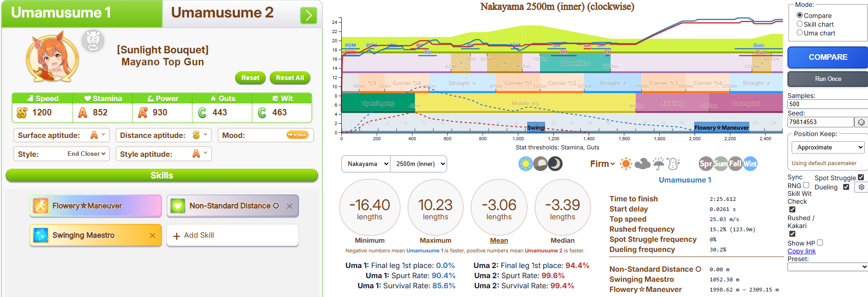Toggle the Skill Wit Check checkbox
Image resolution: width=868 pixels, height=297 pixels.
[x=792, y=210]
